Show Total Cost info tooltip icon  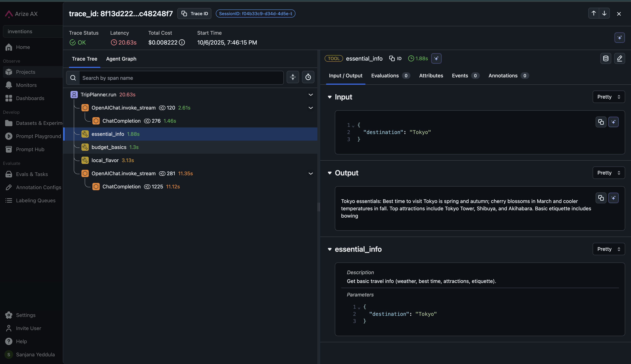pos(182,43)
